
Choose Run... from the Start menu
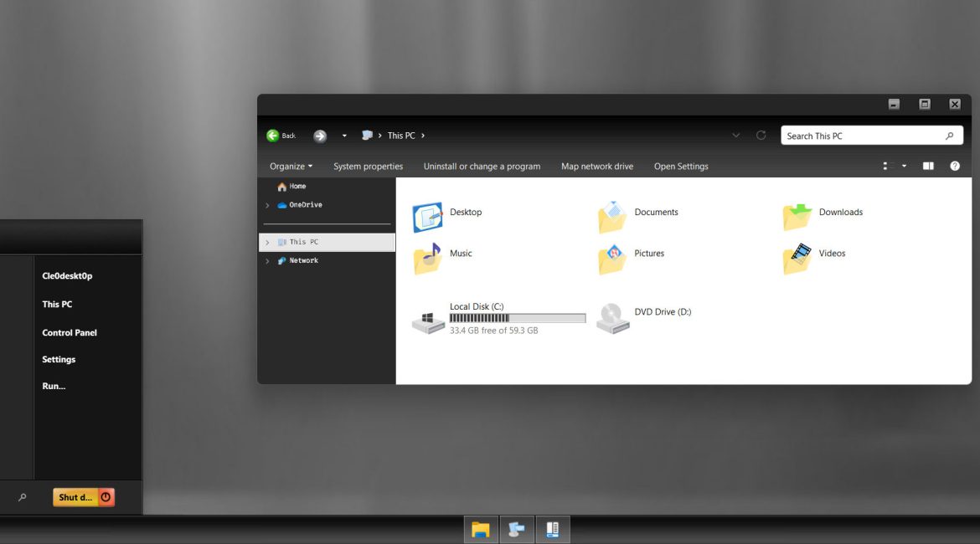tap(54, 386)
